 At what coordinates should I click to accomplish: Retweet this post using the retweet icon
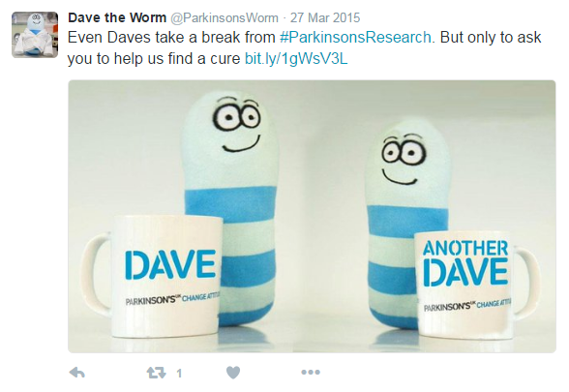pos(156,373)
